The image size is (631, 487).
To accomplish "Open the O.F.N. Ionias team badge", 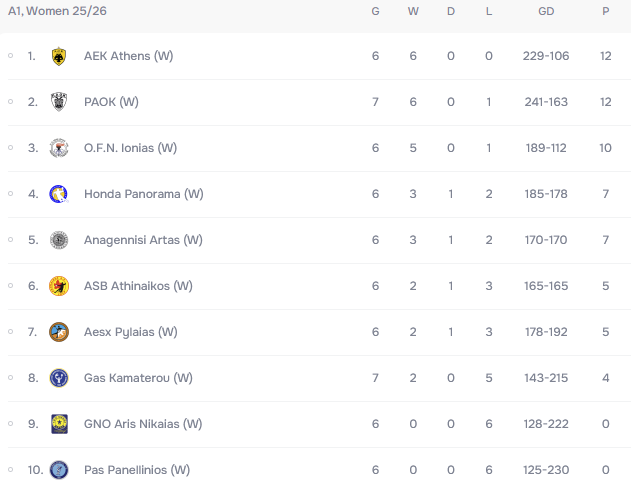I will [x=59, y=148].
